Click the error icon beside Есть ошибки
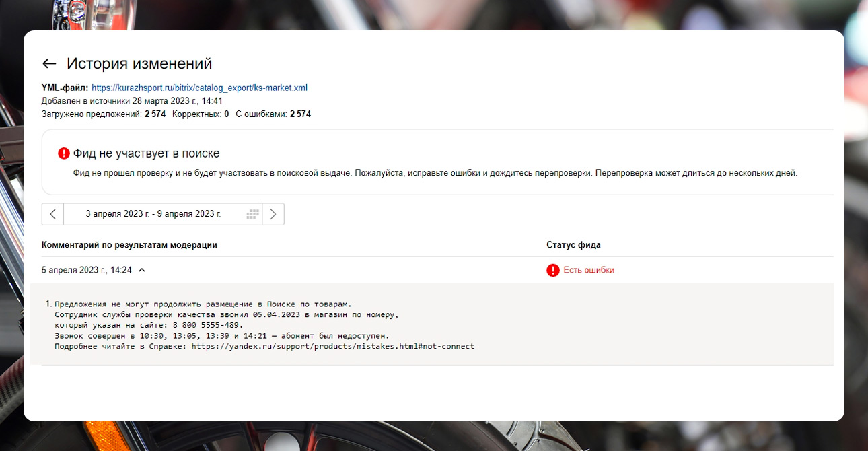This screenshot has width=868, height=451. pyautogui.click(x=552, y=269)
